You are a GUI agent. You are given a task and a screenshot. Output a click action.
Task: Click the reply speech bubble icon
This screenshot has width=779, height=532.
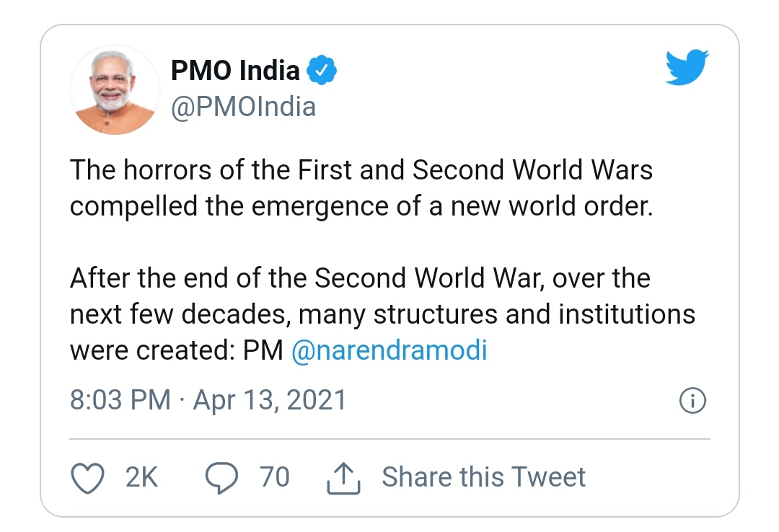click(x=221, y=477)
